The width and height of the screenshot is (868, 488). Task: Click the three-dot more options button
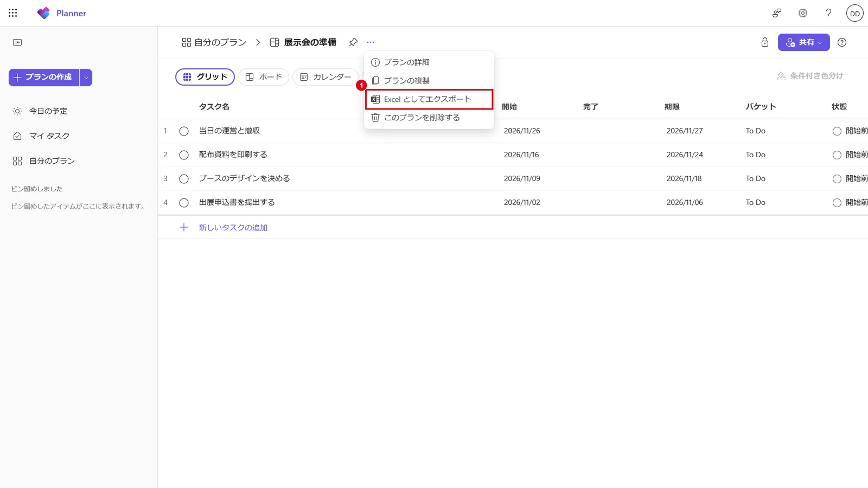371,42
